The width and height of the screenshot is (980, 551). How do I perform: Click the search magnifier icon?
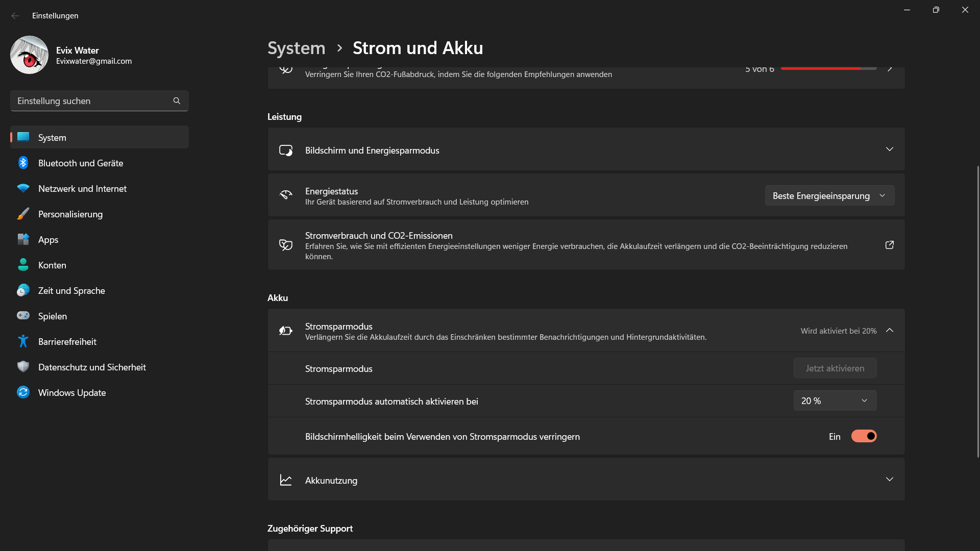coord(177,101)
